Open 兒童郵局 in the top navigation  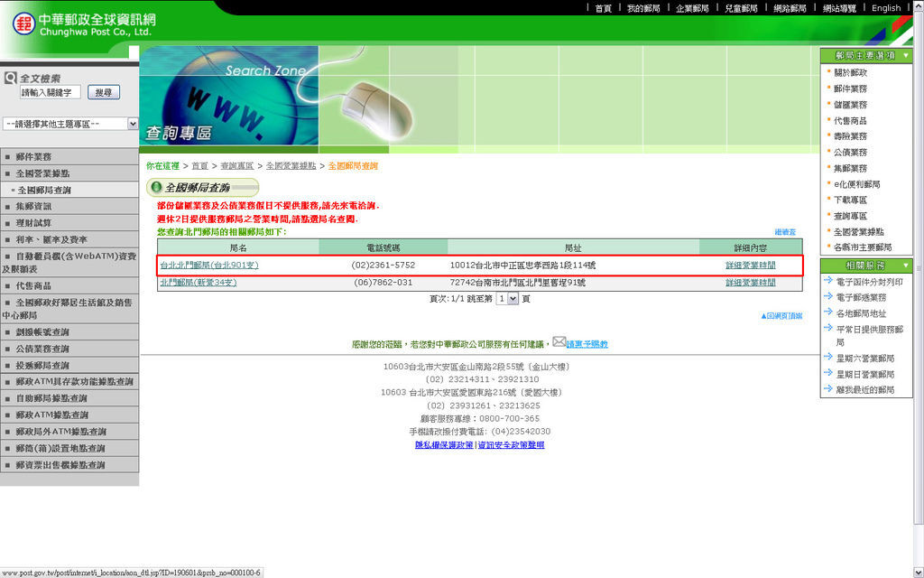[742, 8]
